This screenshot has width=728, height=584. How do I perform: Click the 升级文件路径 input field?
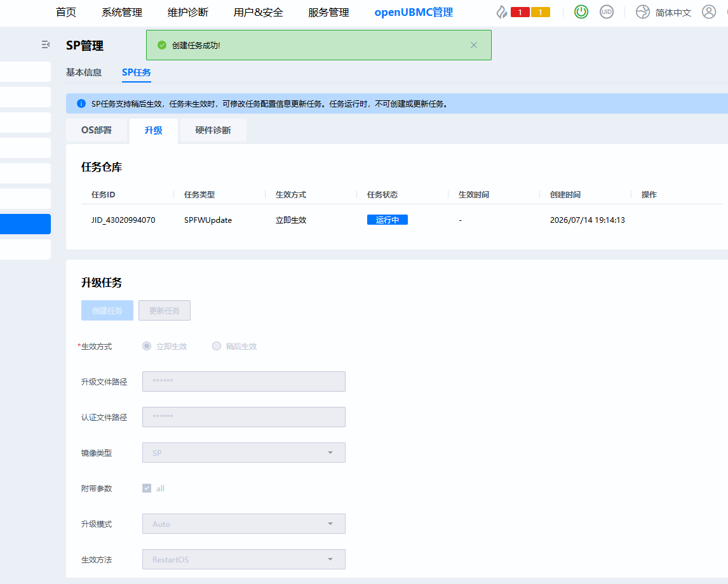pos(244,382)
